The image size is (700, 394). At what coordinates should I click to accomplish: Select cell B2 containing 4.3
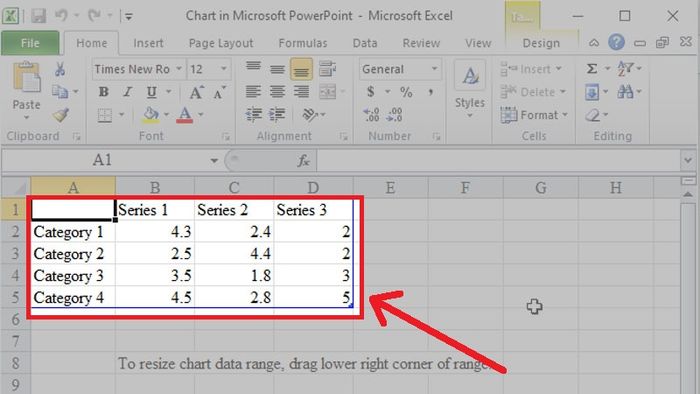[x=155, y=232]
